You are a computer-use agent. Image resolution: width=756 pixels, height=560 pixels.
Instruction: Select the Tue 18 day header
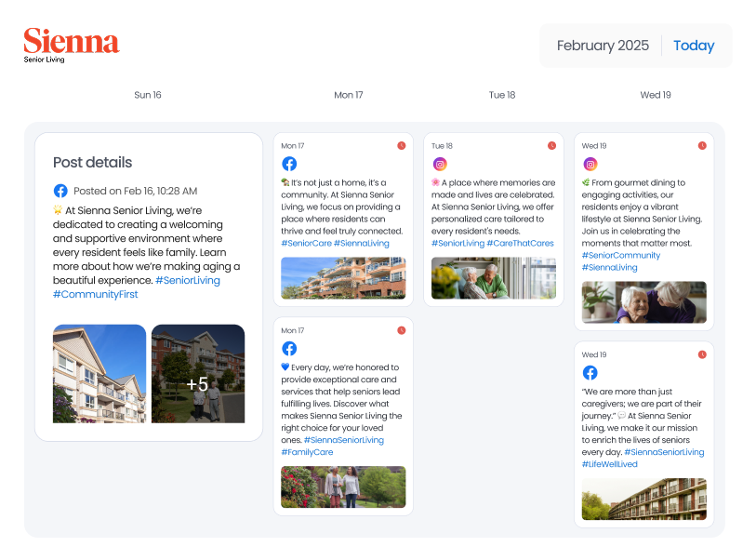tap(502, 95)
